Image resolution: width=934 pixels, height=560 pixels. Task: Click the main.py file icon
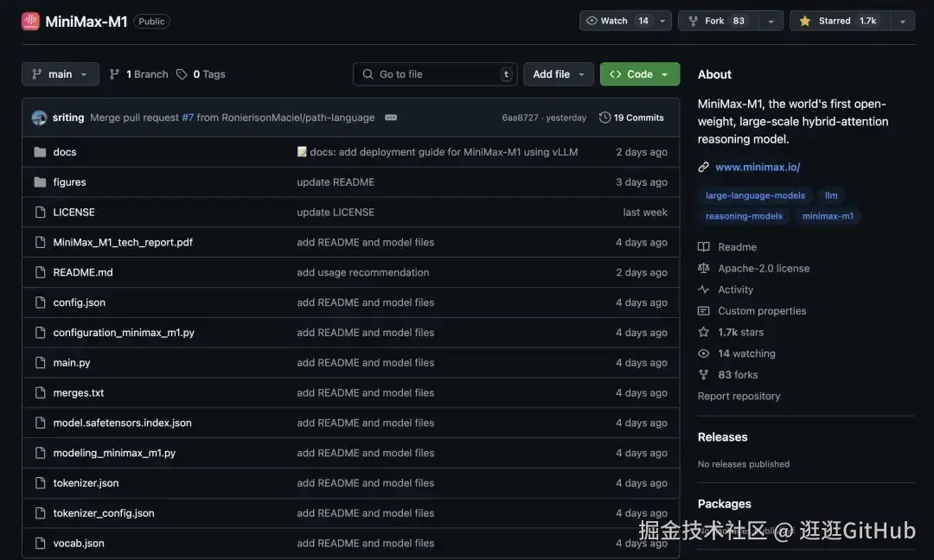[x=40, y=362]
